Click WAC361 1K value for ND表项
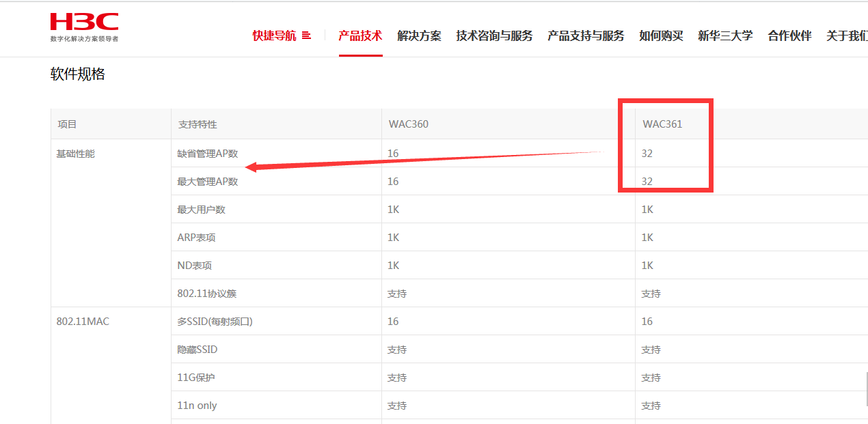This screenshot has height=424, width=868. 648,266
